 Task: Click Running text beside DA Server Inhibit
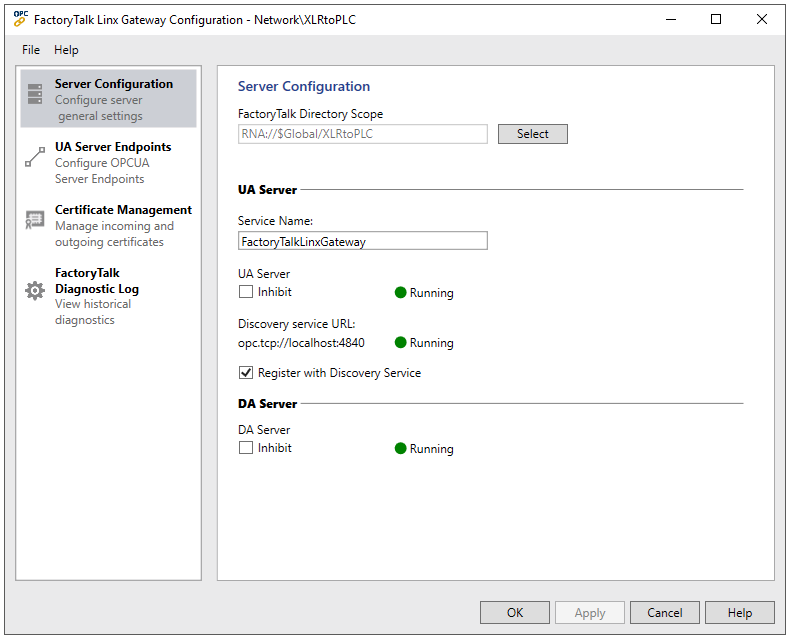coord(431,449)
